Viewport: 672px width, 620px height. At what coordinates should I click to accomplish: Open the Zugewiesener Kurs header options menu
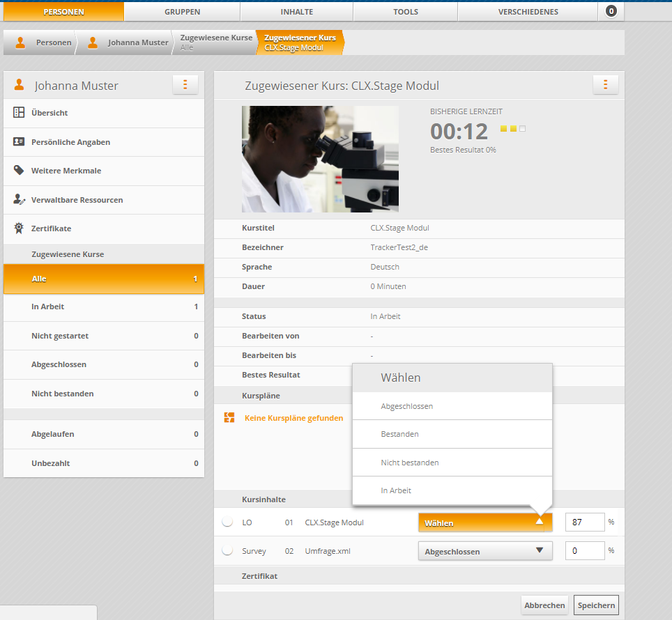click(x=605, y=85)
